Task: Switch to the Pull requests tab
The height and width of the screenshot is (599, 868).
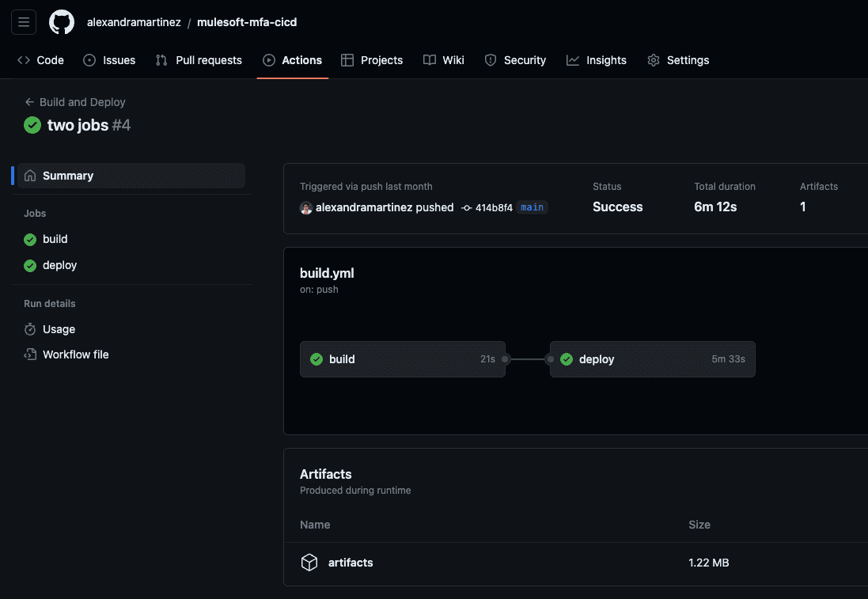Action: point(199,60)
